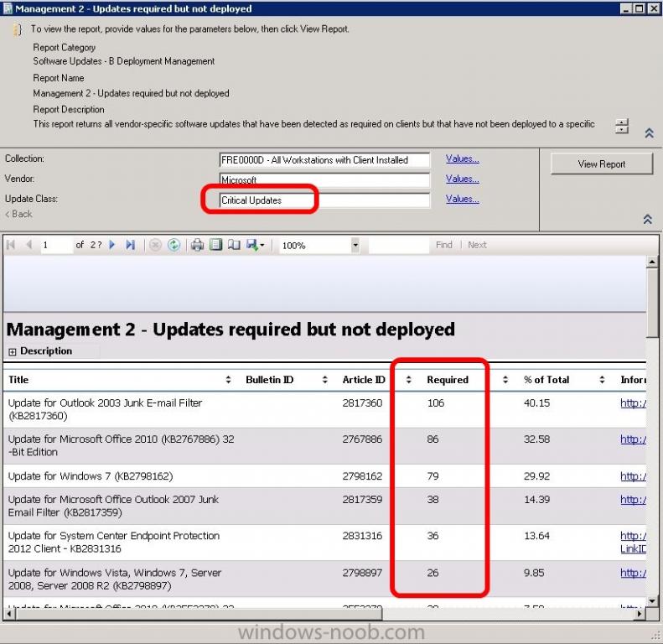Click the Next search link

[477, 245]
